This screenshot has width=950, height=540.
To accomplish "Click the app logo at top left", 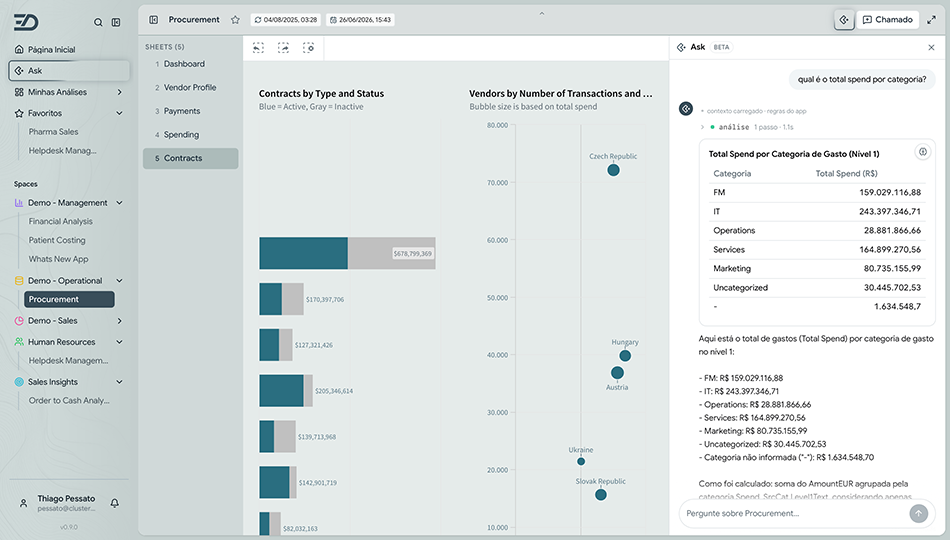I will point(26,22).
